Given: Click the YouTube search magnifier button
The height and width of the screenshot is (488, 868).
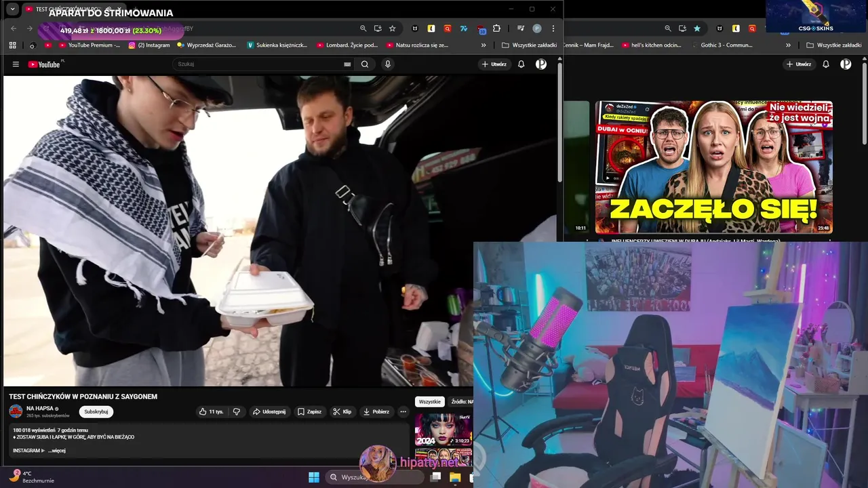Looking at the screenshot, I should click(365, 64).
